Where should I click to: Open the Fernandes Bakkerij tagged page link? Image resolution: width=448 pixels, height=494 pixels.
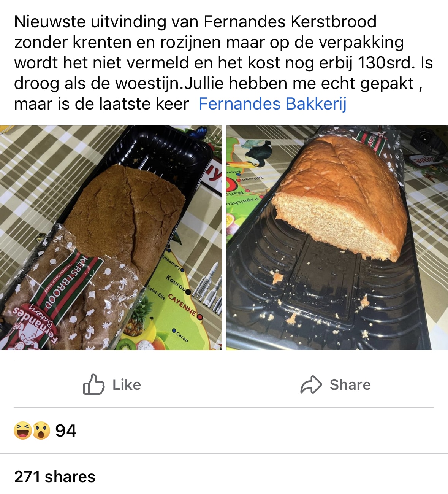272,104
